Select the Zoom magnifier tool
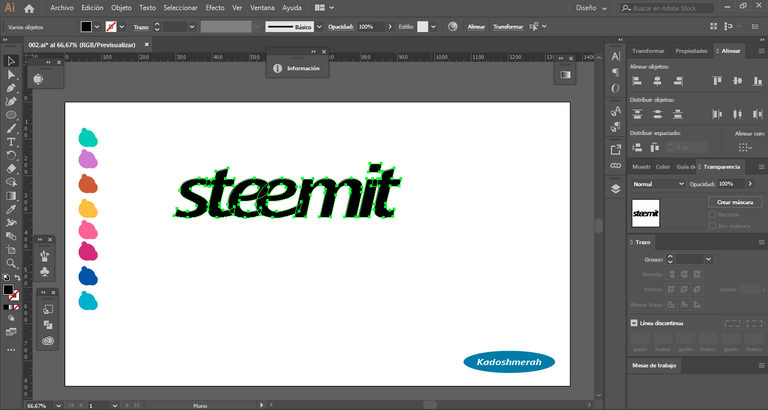Viewport: 768px width, 410px height. (11, 264)
